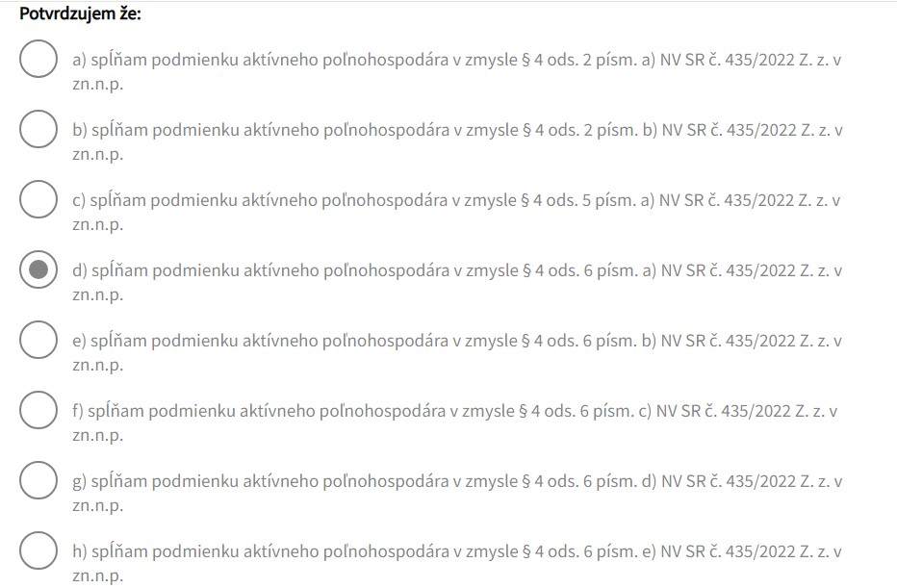The width and height of the screenshot is (897, 588).
Task: Select radio button for option e)
Action: pyautogui.click(x=38, y=340)
